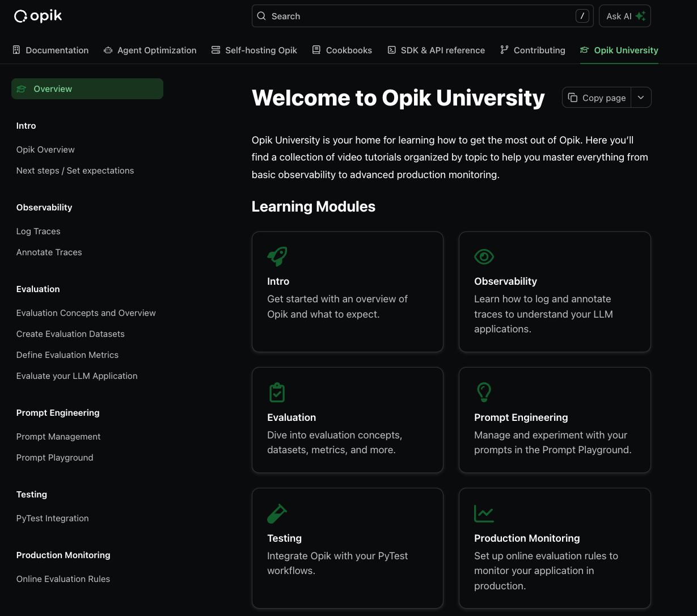This screenshot has height=616, width=697.
Task: Click the copy icon in Copy page
Action: point(573,97)
